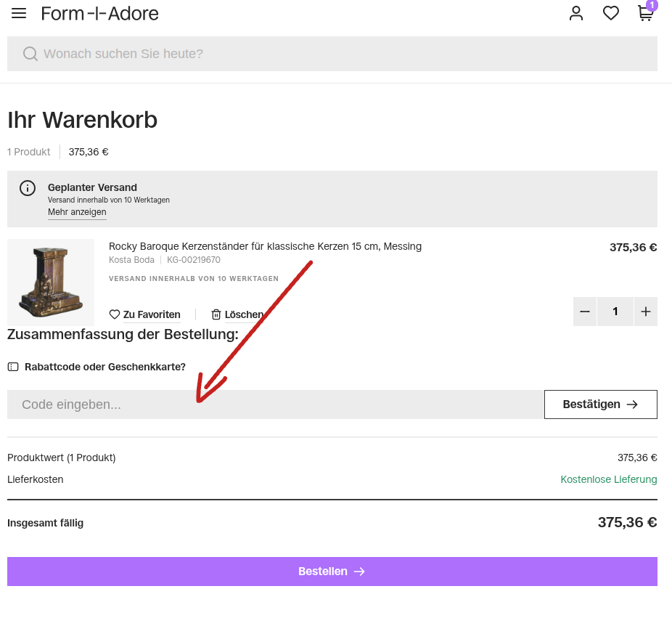Click the Form-l-Adore logo
This screenshot has width=672, height=618.
(x=100, y=13)
